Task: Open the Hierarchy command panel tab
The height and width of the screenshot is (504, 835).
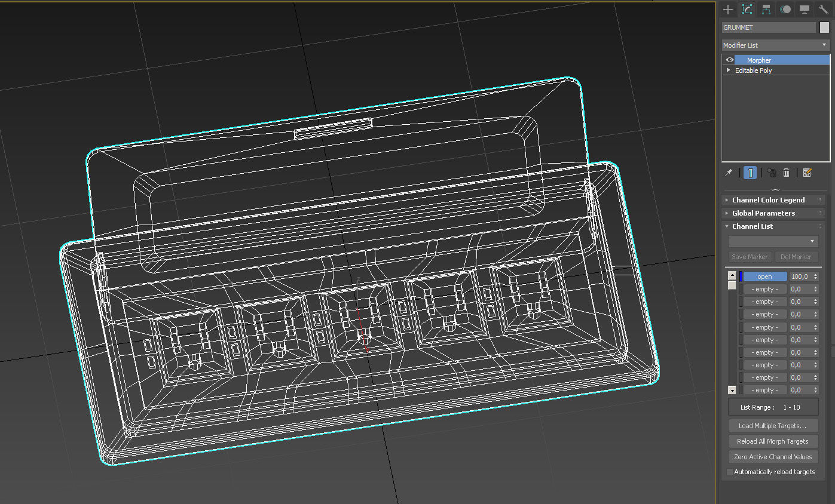Action: 766,9
